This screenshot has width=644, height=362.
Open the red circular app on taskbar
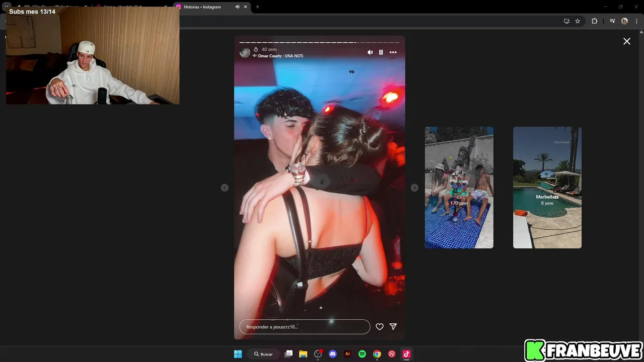(x=391, y=354)
